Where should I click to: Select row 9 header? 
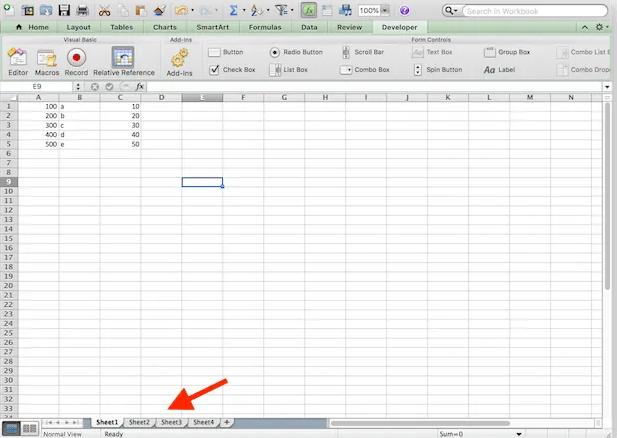[x=9, y=182]
